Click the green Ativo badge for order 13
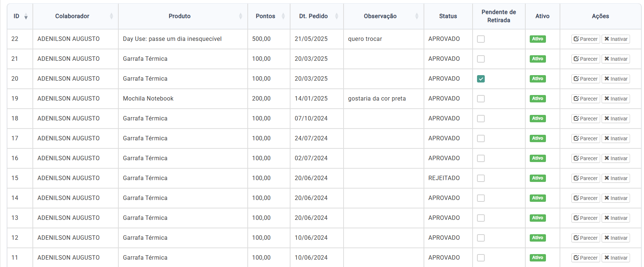The height and width of the screenshot is (267, 644). click(x=537, y=218)
